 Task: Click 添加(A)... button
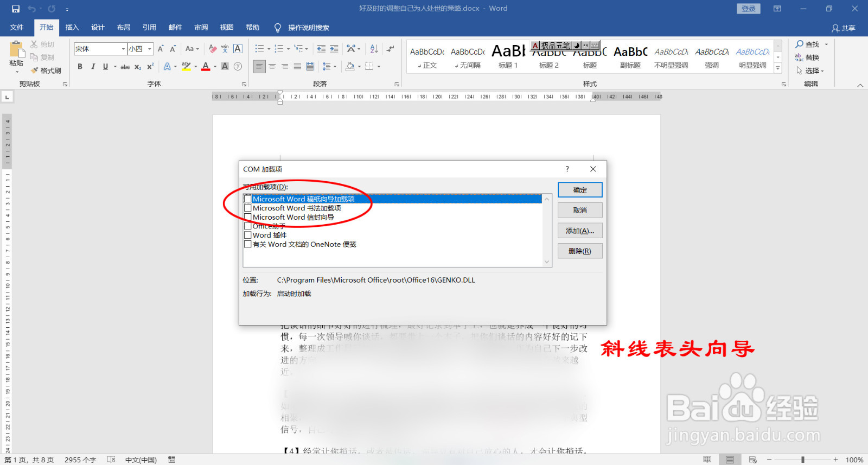coord(580,231)
